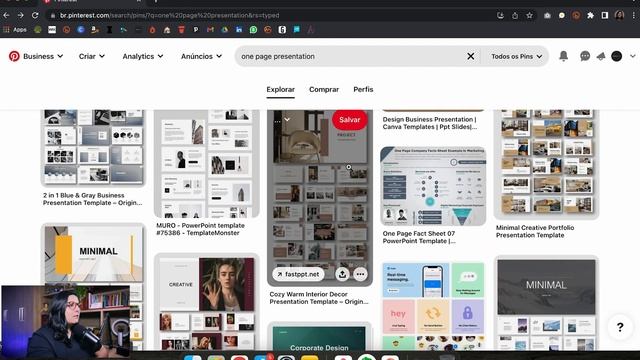Open the Todos os Pins filter dropdown

516,56
